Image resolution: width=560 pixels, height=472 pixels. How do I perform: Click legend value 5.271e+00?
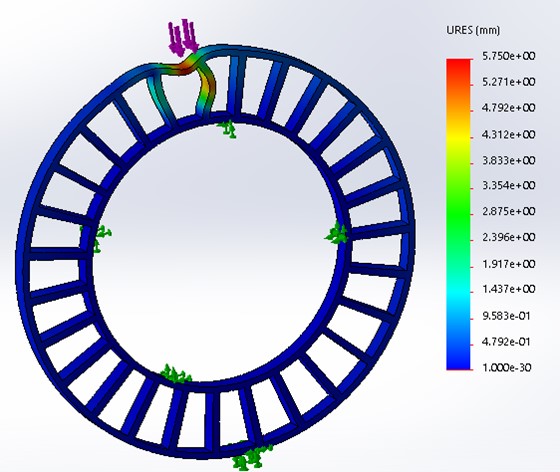(509, 82)
